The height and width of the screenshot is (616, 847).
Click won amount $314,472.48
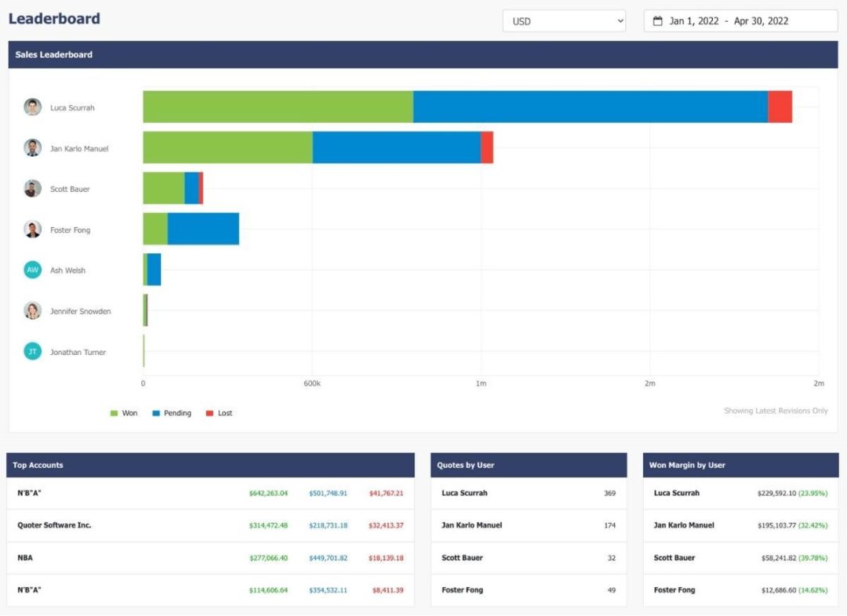pos(268,525)
